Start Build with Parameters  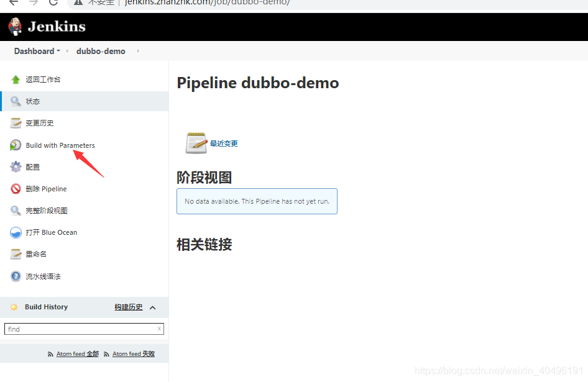pyautogui.click(x=60, y=145)
